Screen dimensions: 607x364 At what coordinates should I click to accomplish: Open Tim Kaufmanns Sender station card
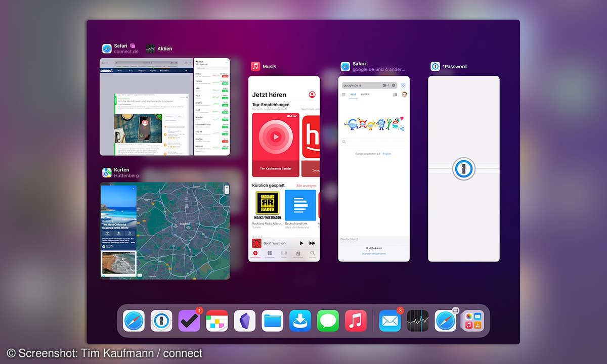tap(276, 145)
